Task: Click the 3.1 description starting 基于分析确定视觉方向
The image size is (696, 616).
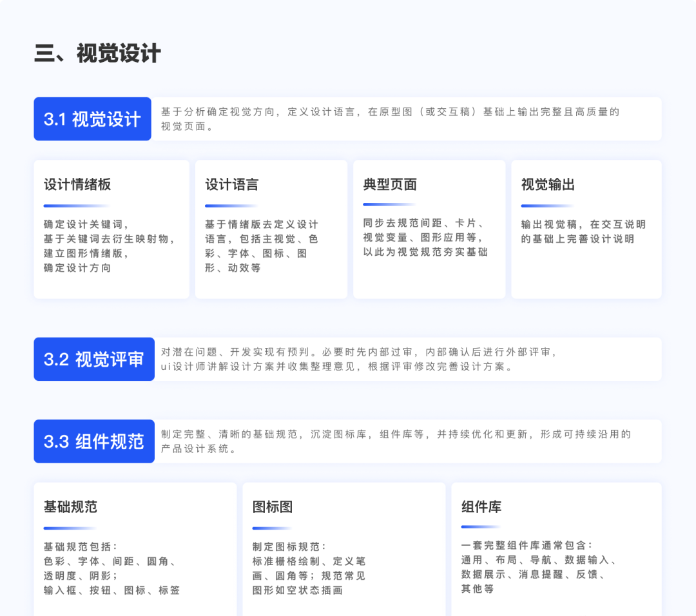Action: point(389,119)
